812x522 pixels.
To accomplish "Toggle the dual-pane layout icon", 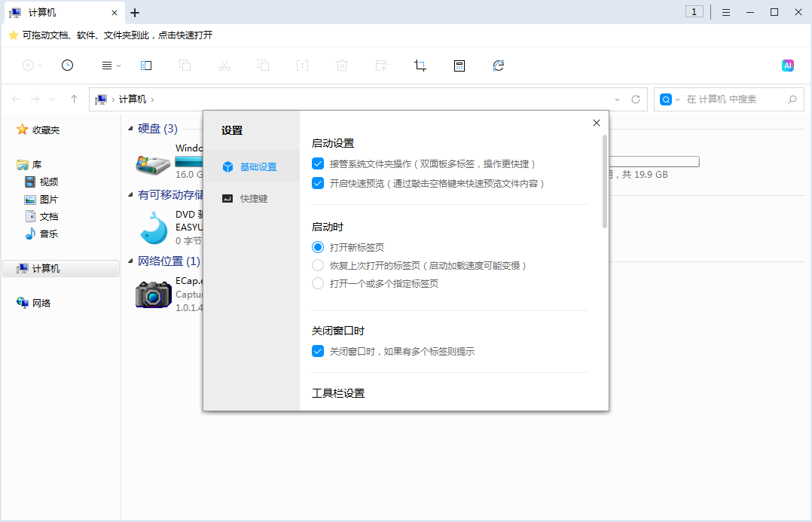I will coord(146,66).
